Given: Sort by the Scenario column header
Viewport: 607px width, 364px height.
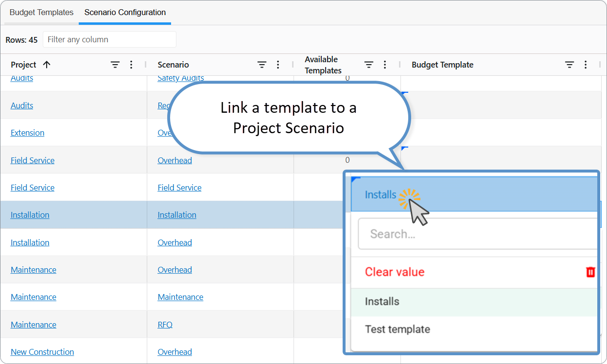Looking at the screenshot, I should pos(173,65).
